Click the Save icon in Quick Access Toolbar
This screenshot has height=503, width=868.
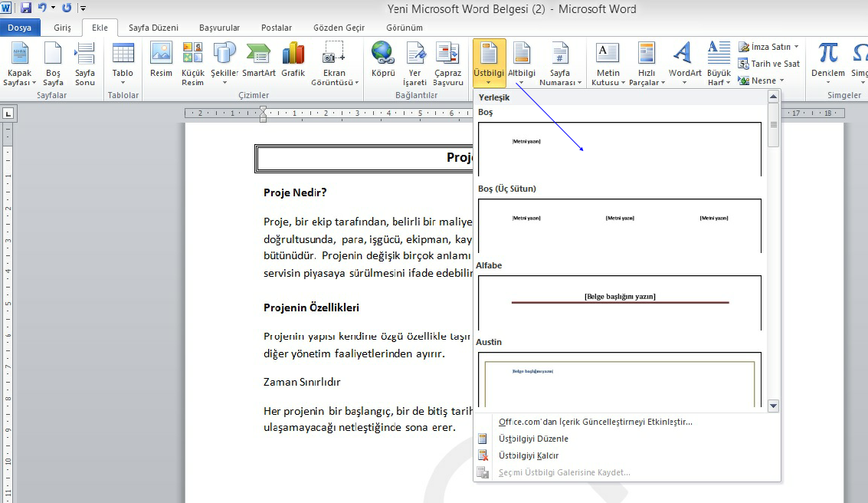pos(25,8)
